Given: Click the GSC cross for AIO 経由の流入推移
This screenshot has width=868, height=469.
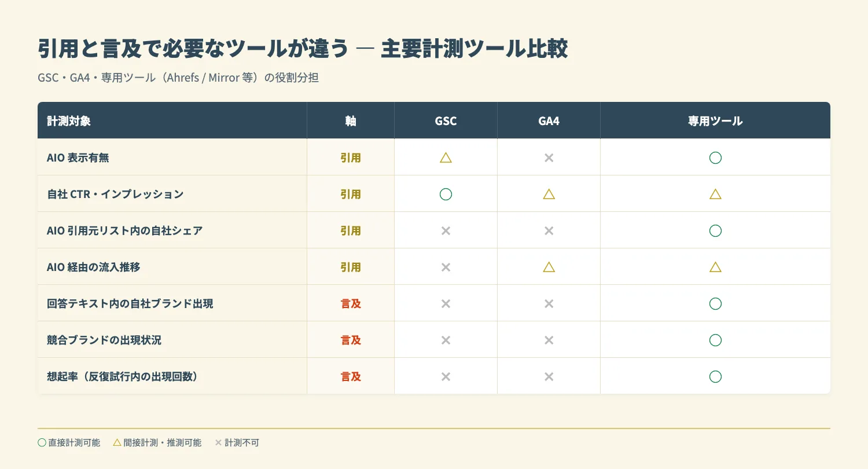Looking at the screenshot, I should [446, 267].
